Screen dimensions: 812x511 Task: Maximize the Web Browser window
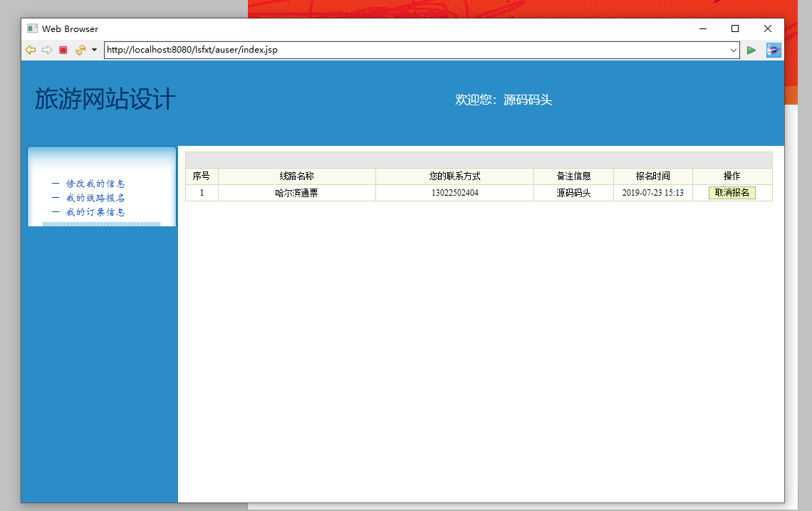[x=735, y=28]
